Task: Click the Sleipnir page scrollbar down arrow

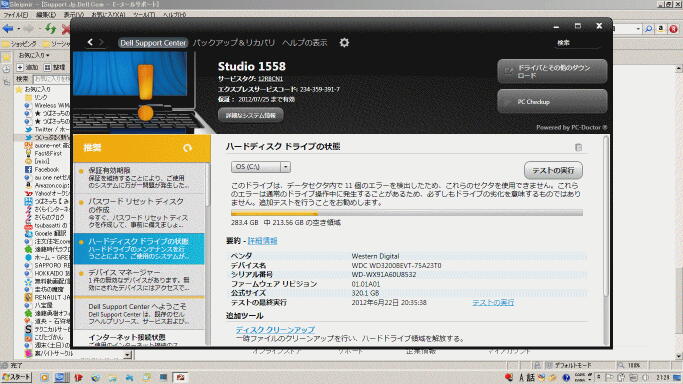Action: [x=679, y=357]
